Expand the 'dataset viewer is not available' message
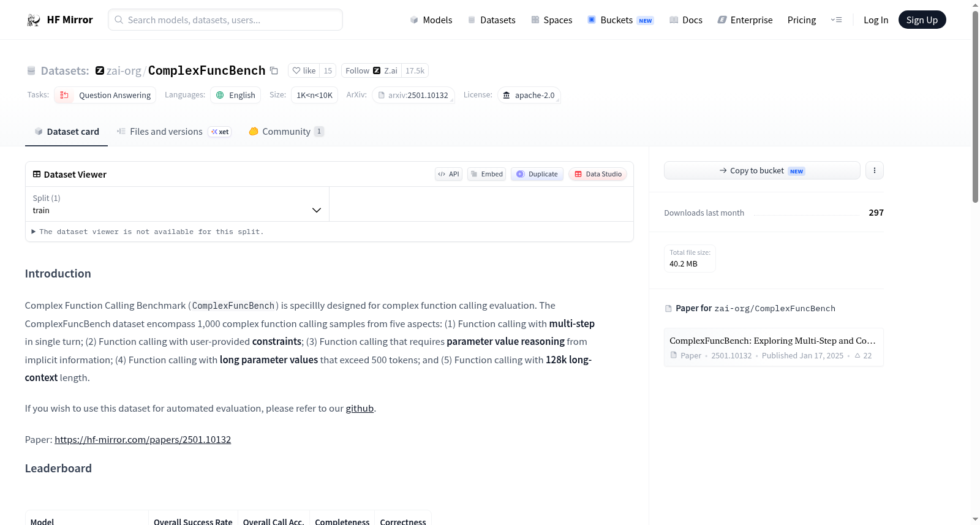This screenshot has width=980, height=525. pyautogui.click(x=148, y=232)
